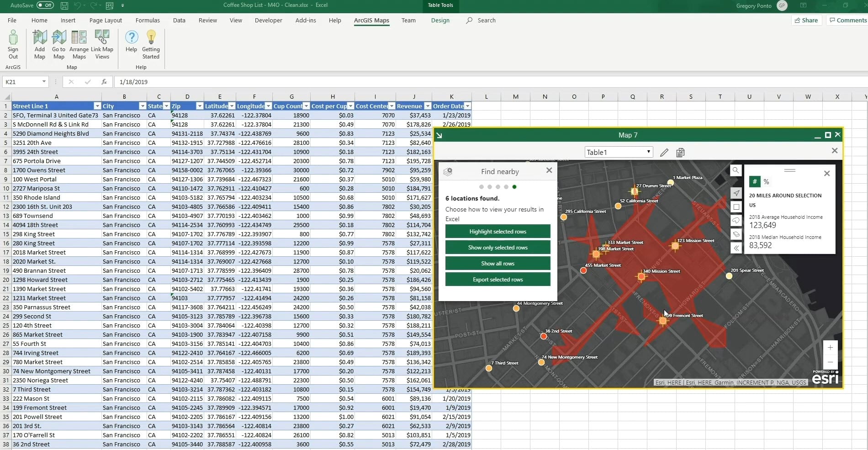
Task: Switch infographic to number (#) view
Action: point(755,182)
